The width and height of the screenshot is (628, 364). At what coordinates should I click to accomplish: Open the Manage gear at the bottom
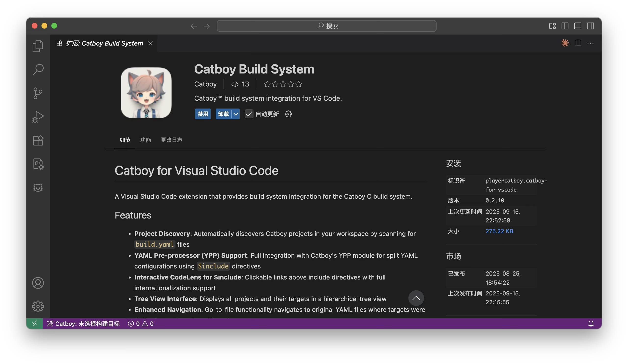[38, 306]
